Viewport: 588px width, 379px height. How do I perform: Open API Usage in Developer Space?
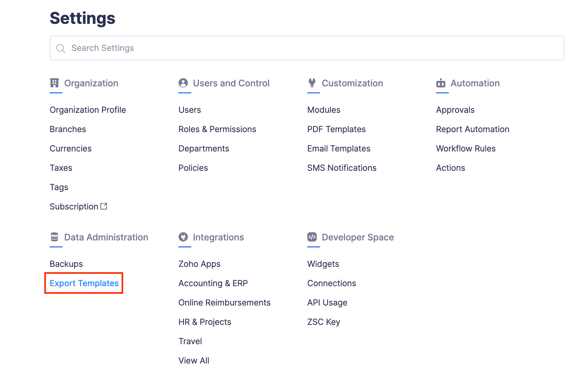coord(327,302)
